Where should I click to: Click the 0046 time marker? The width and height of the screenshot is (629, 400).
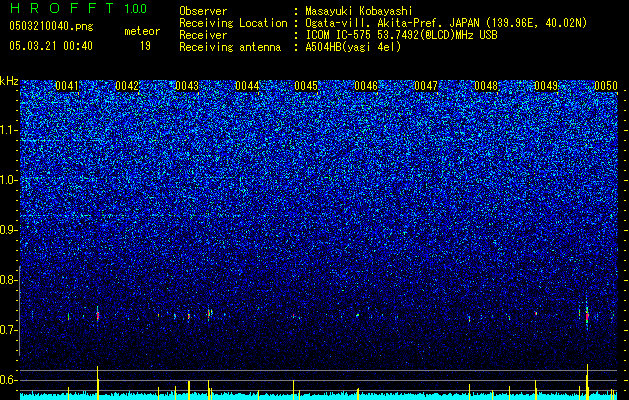[366, 86]
